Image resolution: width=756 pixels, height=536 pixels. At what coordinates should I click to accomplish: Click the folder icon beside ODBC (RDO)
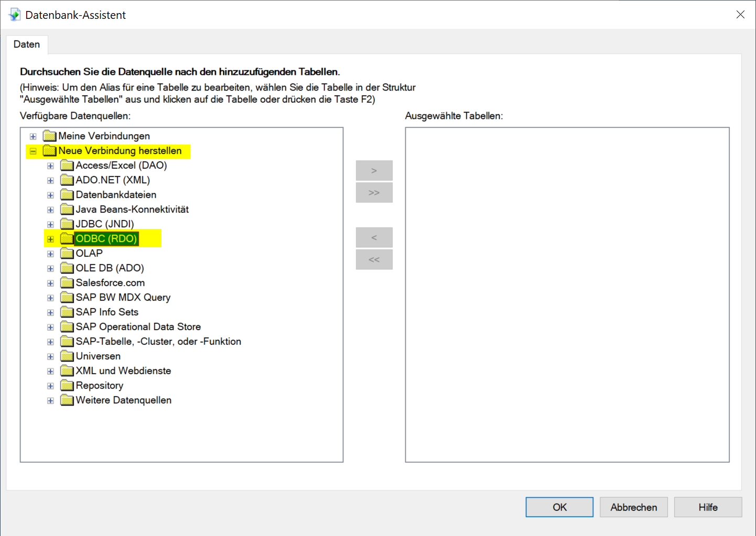[67, 239]
